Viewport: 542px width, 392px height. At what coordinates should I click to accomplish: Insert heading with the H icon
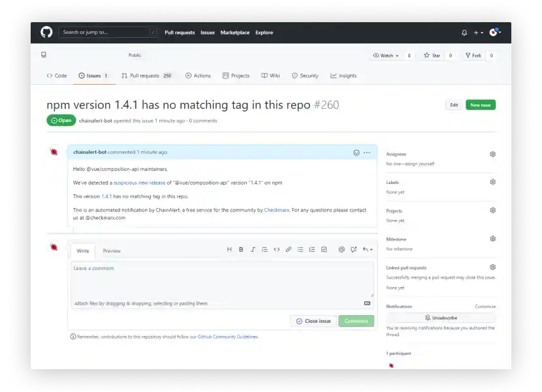(x=229, y=249)
